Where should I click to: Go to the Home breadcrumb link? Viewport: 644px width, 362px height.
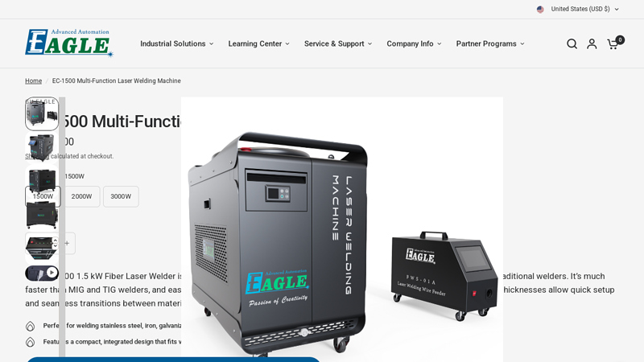[x=33, y=81]
